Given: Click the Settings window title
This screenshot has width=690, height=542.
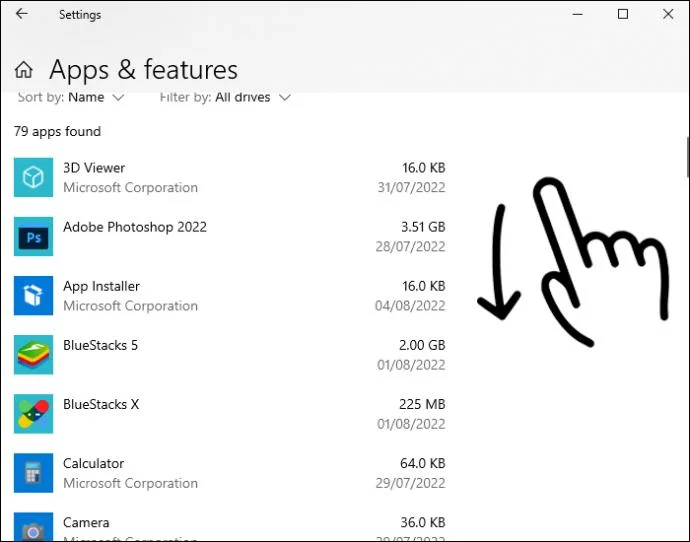Looking at the screenshot, I should (x=80, y=15).
